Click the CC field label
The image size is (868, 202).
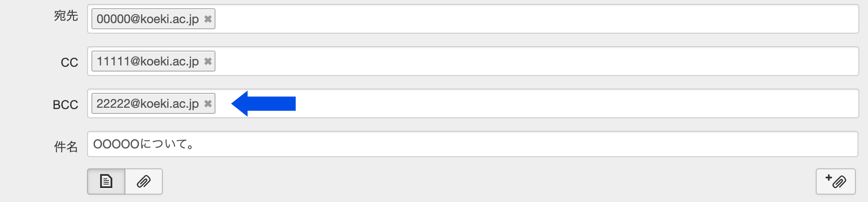(x=69, y=63)
